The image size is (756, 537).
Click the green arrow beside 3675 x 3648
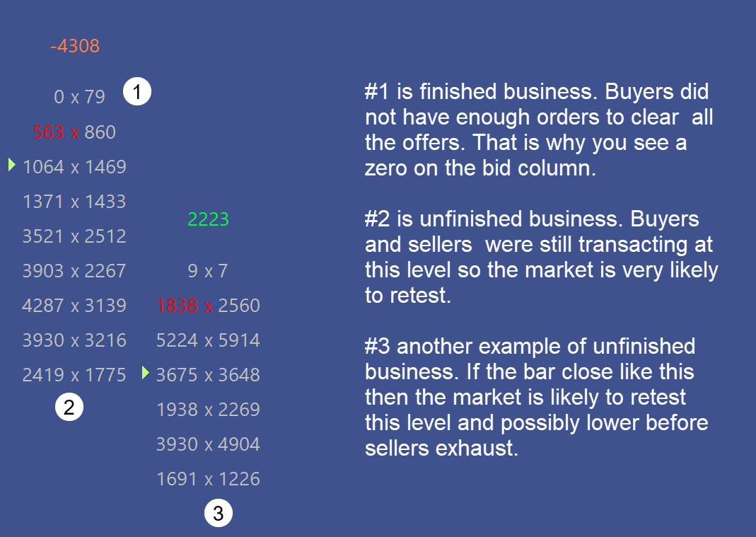tap(146, 372)
